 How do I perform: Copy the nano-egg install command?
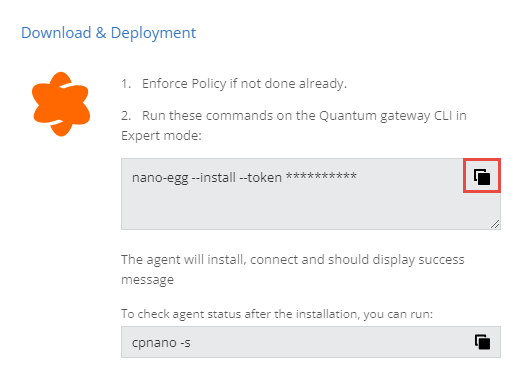(482, 176)
